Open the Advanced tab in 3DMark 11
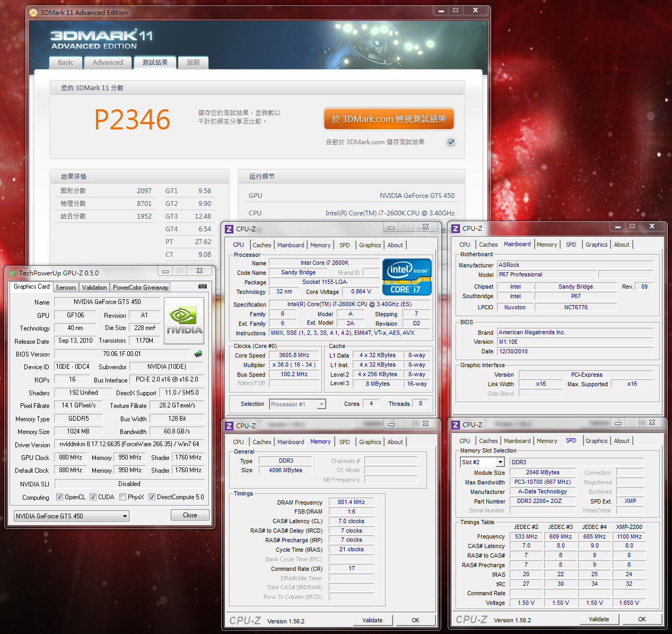Screen dimensions: 672x634 pos(108,63)
